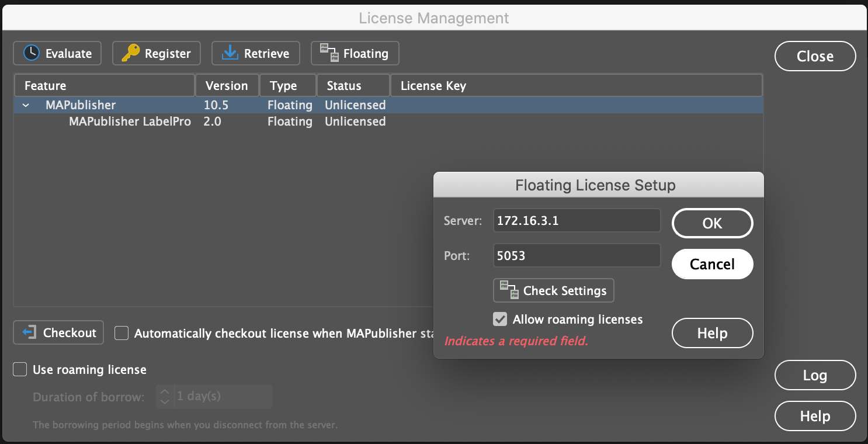Open the Log button
868x444 pixels.
pyautogui.click(x=814, y=375)
